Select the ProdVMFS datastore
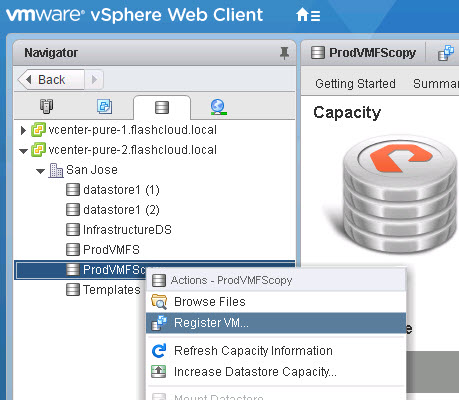Image resolution: width=459 pixels, height=400 pixels. pyautogui.click(x=111, y=250)
